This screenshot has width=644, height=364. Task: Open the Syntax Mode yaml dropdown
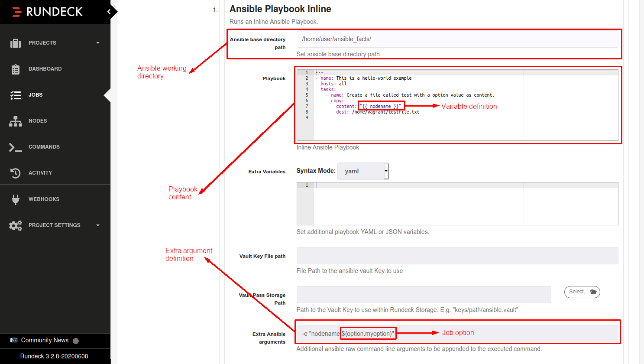point(363,171)
